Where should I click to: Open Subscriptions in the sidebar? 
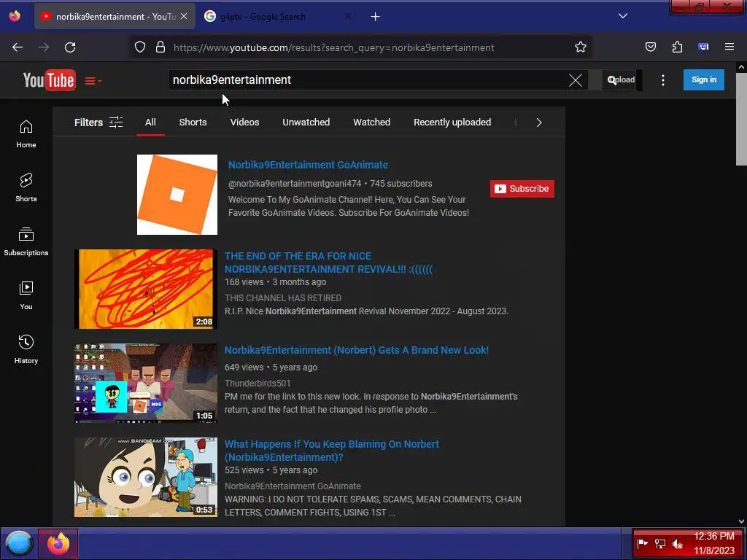pyautogui.click(x=26, y=241)
